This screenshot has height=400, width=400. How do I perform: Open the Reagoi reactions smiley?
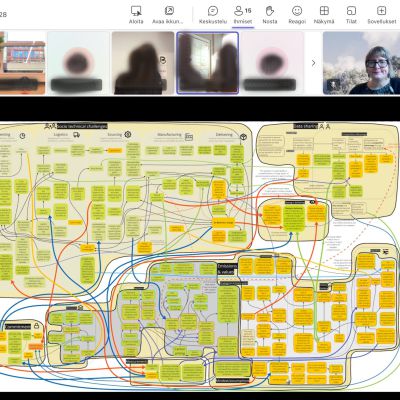click(297, 11)
